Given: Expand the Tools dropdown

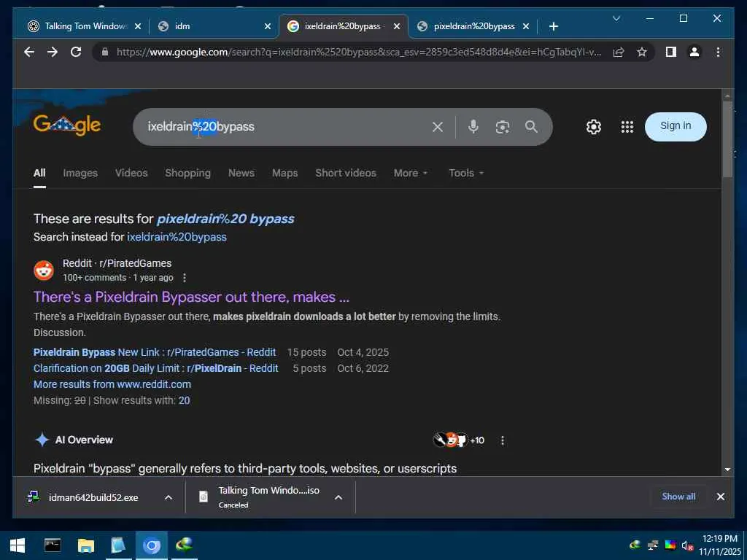Looking at the screenshot, I should click(466, 173).
